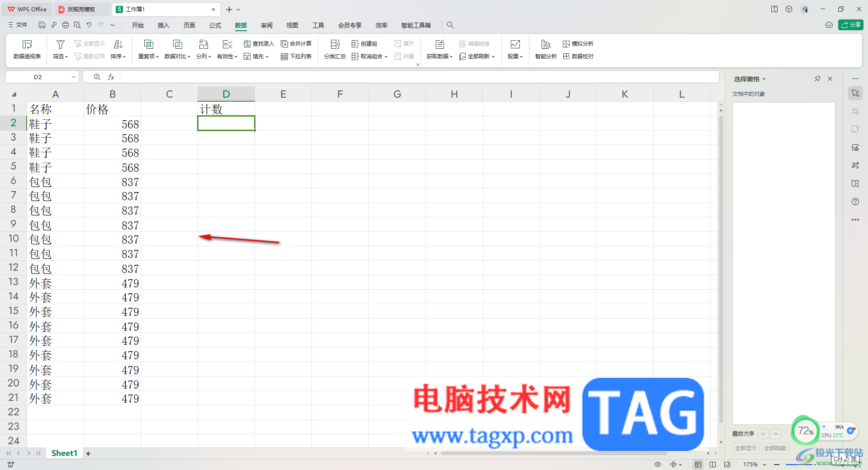Click the fx insert function icon
This screenshot has width=868, height=470.
(111, 77)
